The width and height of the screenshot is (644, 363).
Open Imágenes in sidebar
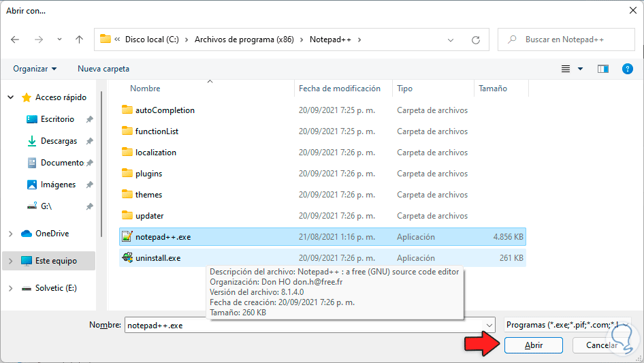point(59,185)
